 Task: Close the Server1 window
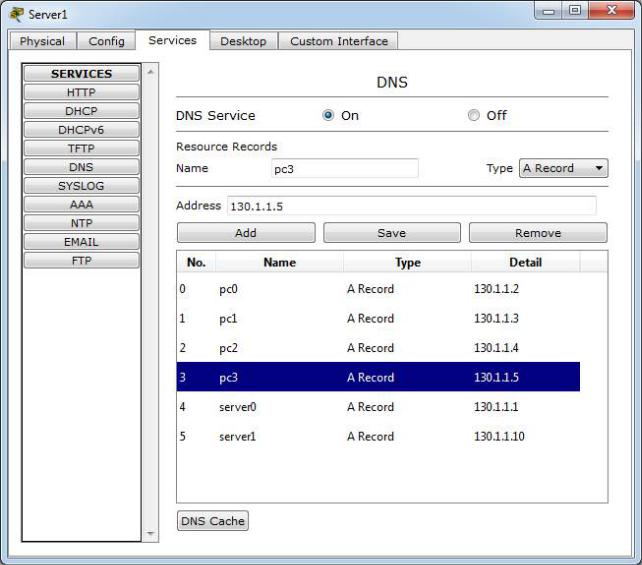coord(612,11)
